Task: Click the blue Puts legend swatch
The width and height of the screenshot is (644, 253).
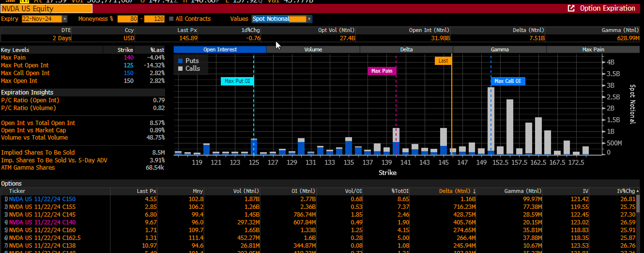Action: (x=180, y=61)
